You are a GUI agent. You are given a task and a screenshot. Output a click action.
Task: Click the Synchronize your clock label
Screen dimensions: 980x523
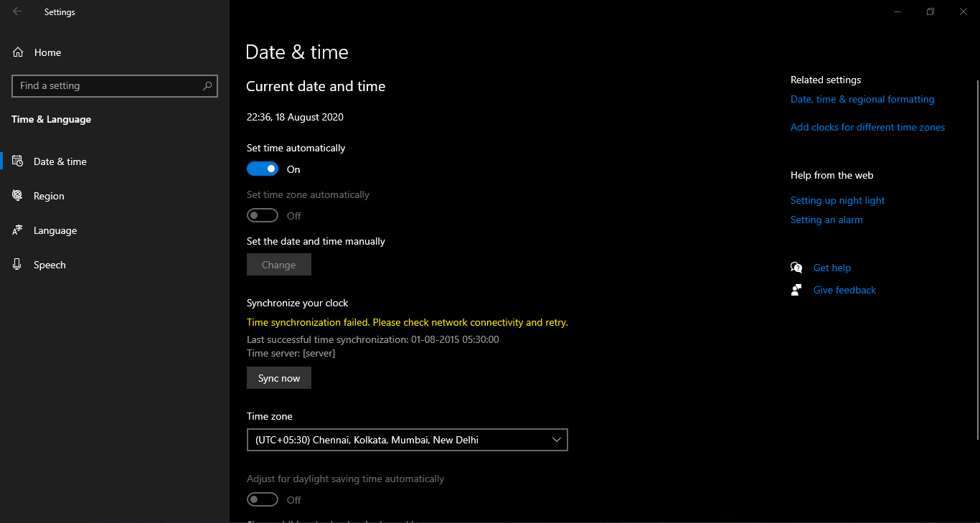point(298,303)
